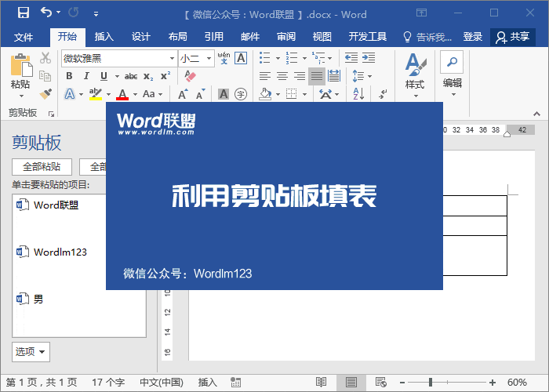
Task: Expand the numbering list dropdown
Action: click(304, 58)
